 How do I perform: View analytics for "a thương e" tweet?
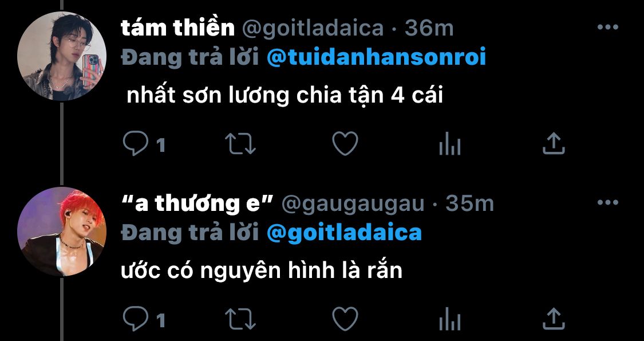tap(450, 320)
